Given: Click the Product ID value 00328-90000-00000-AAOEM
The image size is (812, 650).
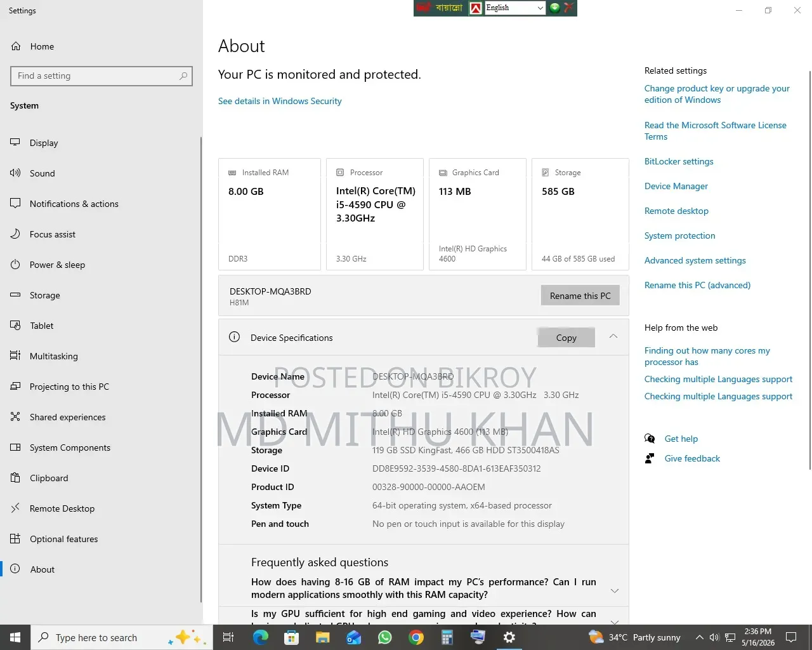Looking at the screenshot, I should coord(429,487).
